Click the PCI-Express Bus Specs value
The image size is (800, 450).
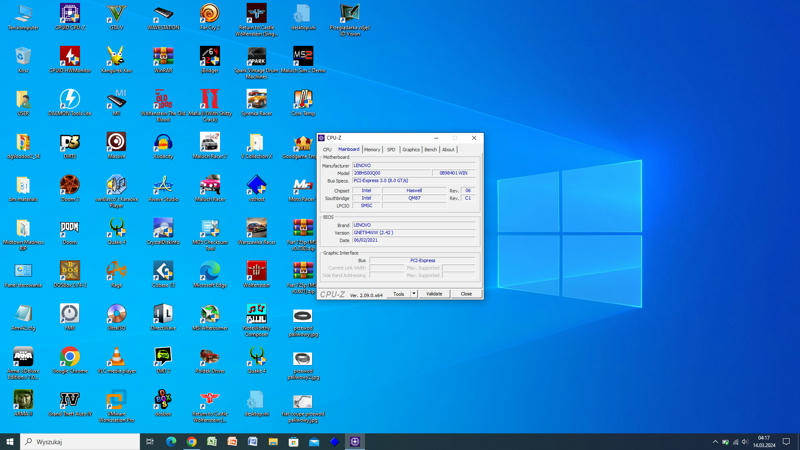click(x=414, y=181)
